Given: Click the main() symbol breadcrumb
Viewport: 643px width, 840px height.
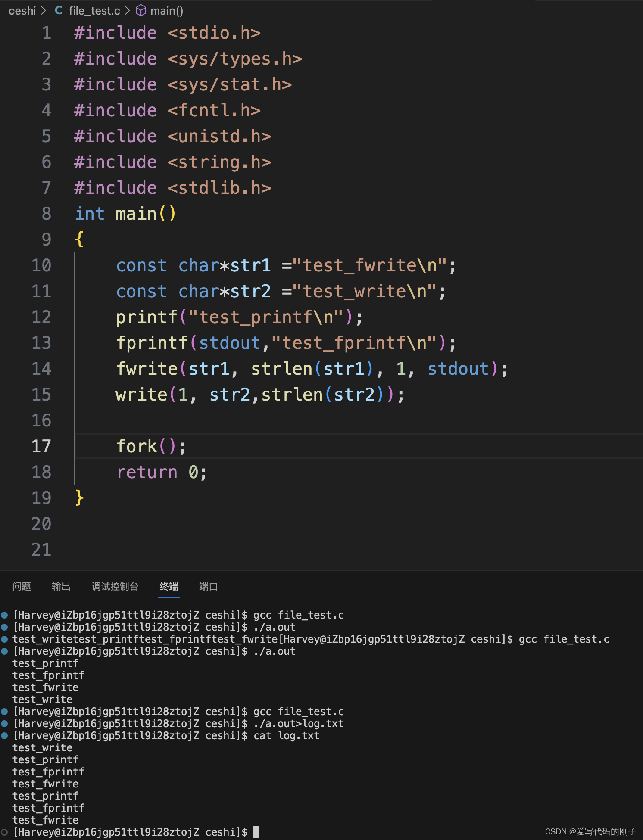Looking at the screenshot, I should click(167, 11).
